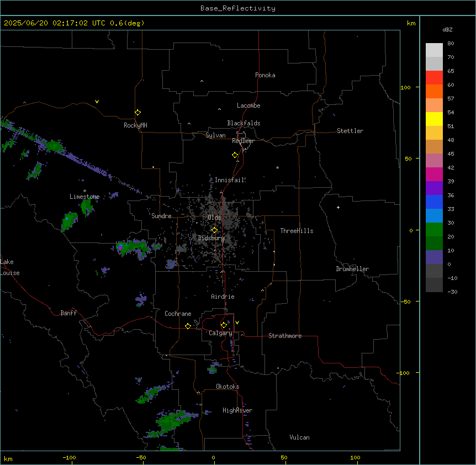Click the green 20-30 dBZ legend swatch
The height and width of the screenshot is (465, 476).
tap(434, 230)
